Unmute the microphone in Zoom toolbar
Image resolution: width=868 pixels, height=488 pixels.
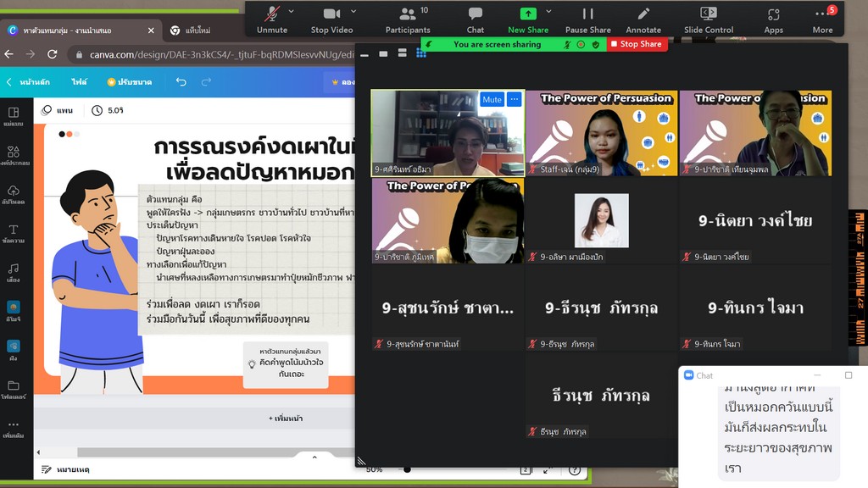[x=272, y=20]
